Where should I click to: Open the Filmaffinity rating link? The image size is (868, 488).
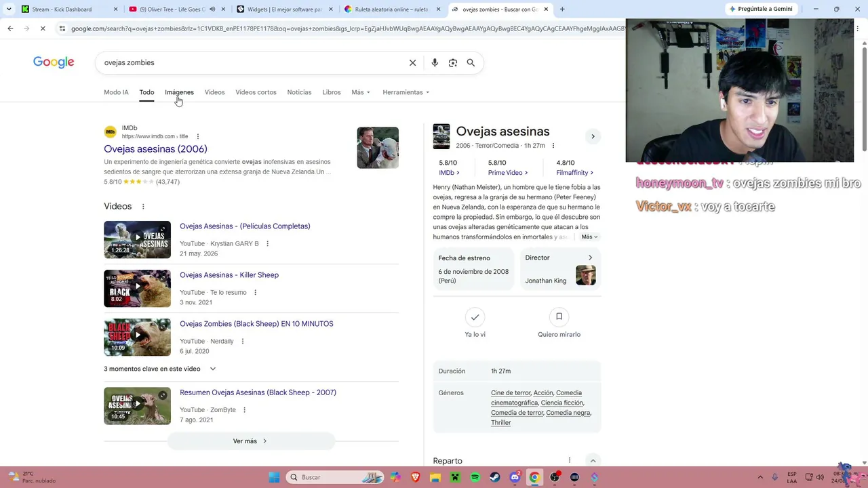[575, 173]
